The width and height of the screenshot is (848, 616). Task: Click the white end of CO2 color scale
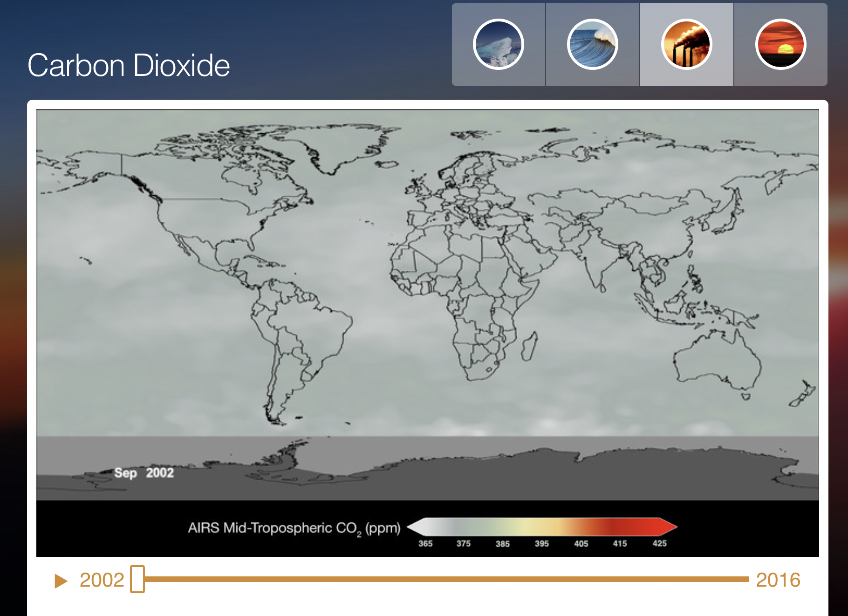pos(417,527)
